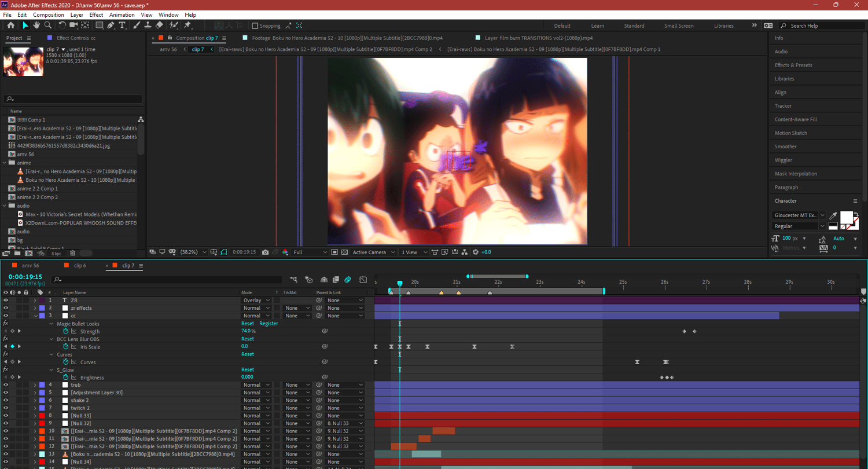Select the Clone Stamp tool
The width and height of the screenshot is (868, 469).
[148, 25]
